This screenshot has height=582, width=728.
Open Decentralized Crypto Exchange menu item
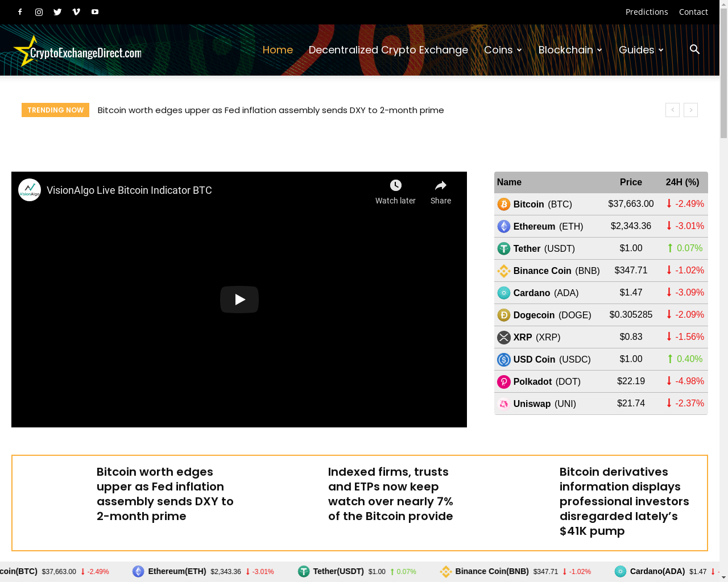(388, 50)
